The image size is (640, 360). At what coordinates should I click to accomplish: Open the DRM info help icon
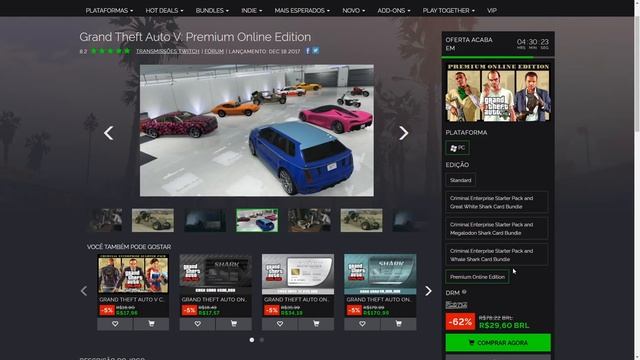click(464, 292)
